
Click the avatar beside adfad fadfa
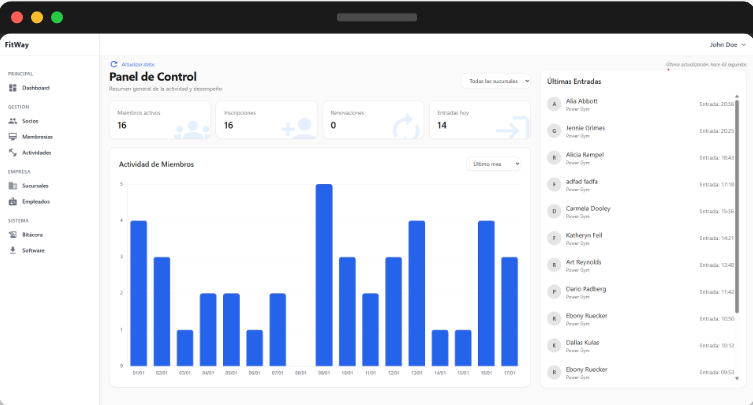click(554, 184)
